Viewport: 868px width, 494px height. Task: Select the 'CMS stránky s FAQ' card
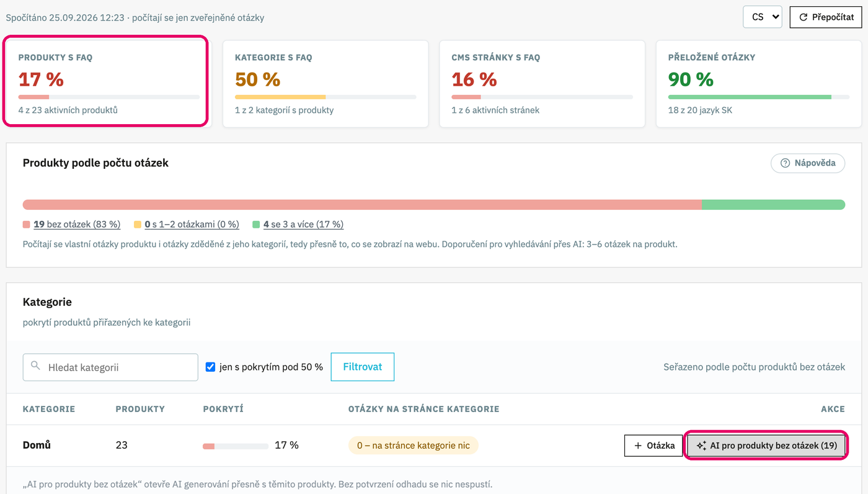pos(542,84)
